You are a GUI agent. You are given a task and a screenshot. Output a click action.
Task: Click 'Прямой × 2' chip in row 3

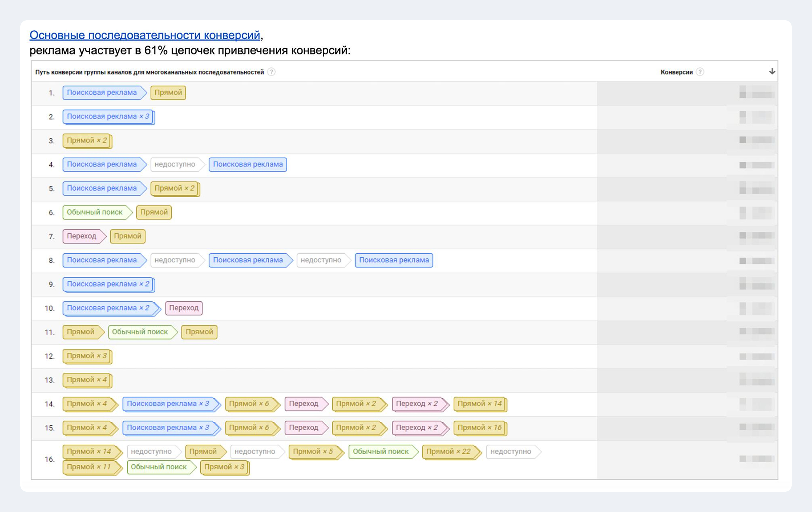click(x=87, y=141)
